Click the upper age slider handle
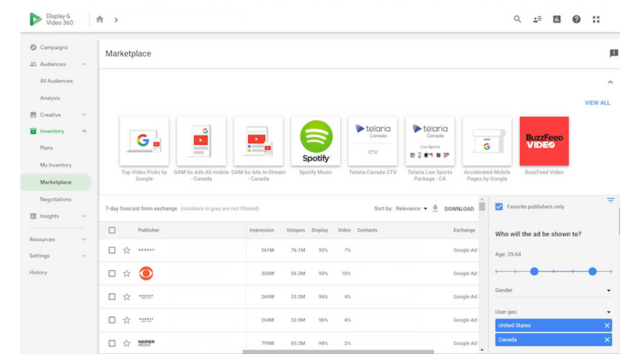Screen dimensions: 640x360 tap(592, 271)
